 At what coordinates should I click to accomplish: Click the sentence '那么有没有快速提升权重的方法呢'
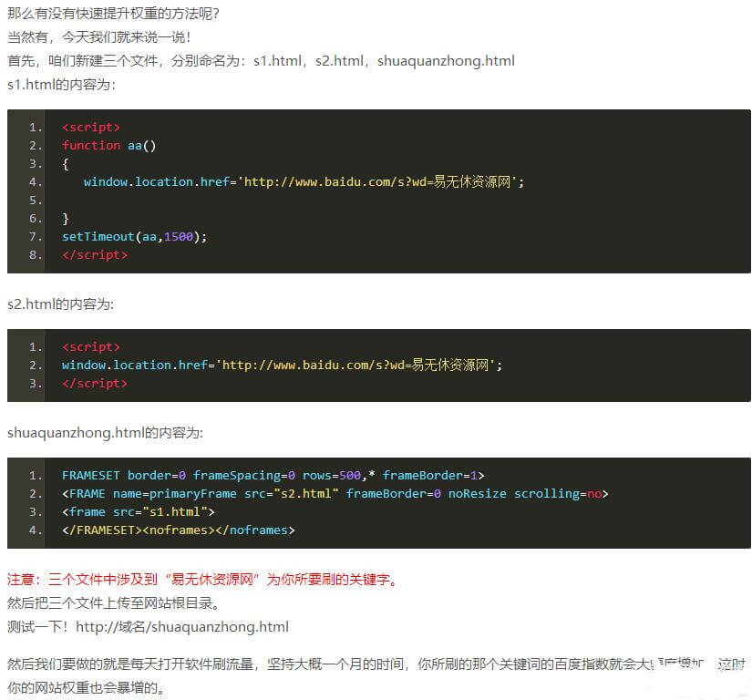tap(112, 15)
